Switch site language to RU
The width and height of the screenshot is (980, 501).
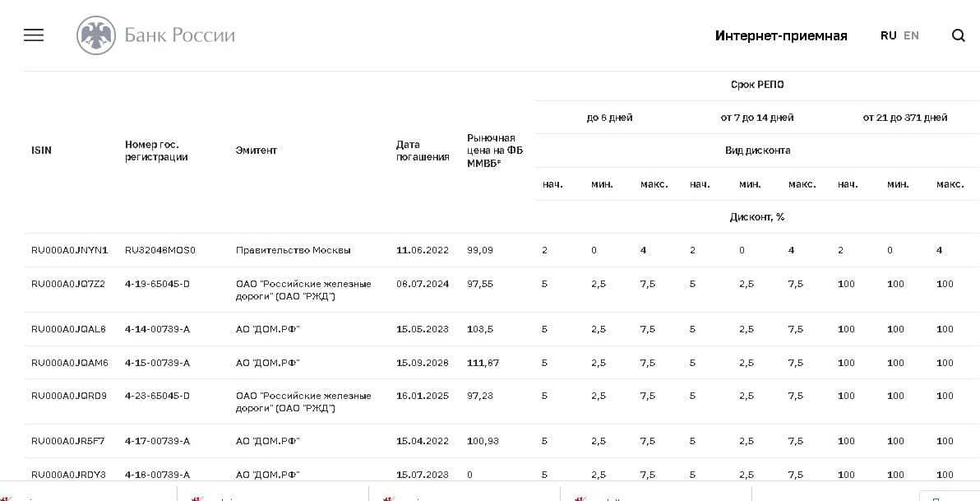point(888,35)
